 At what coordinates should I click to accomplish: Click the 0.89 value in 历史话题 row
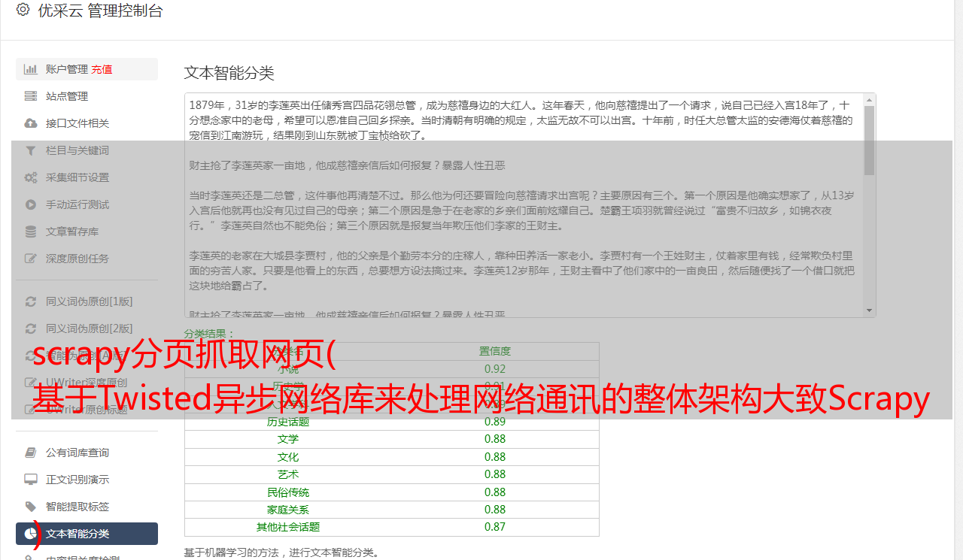(495, 422)
